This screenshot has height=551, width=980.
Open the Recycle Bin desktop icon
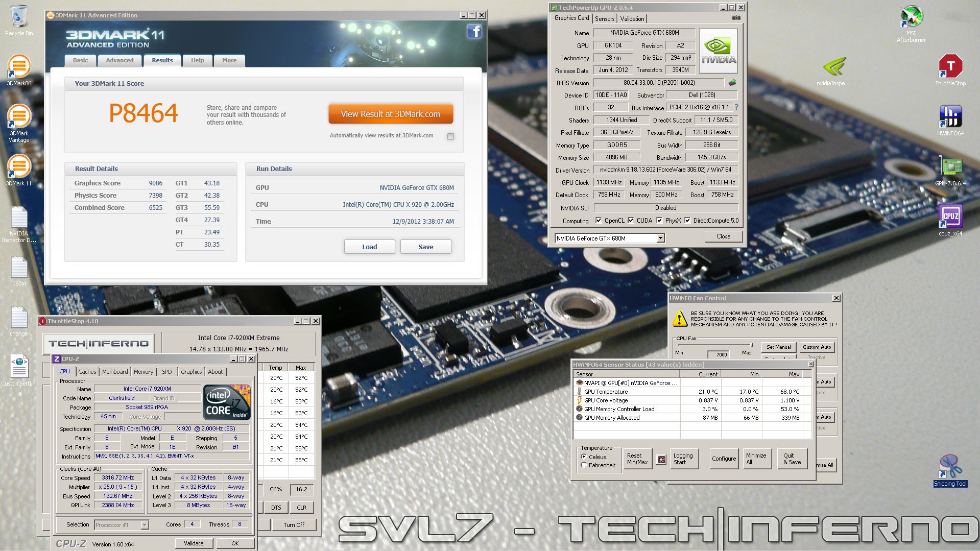click(19, 20)
